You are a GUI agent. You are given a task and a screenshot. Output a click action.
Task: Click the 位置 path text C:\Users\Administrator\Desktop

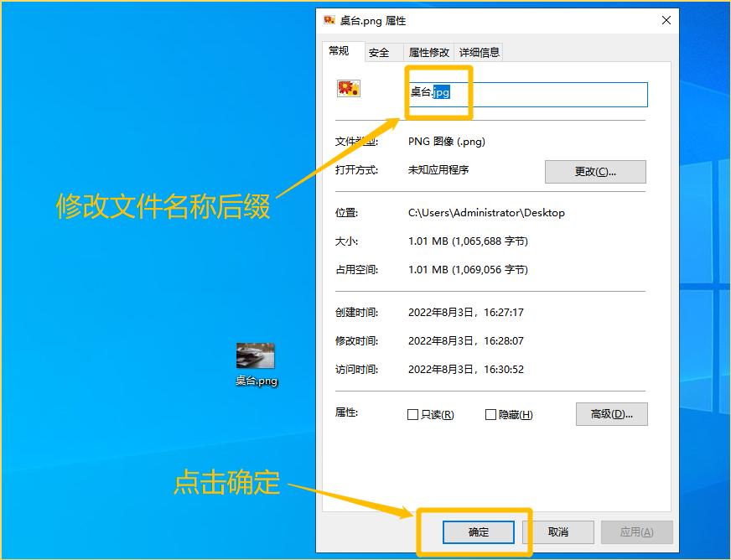point(486,212)
